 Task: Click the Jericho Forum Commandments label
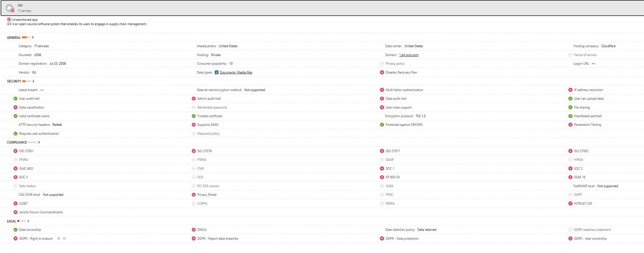click(41, 212)
